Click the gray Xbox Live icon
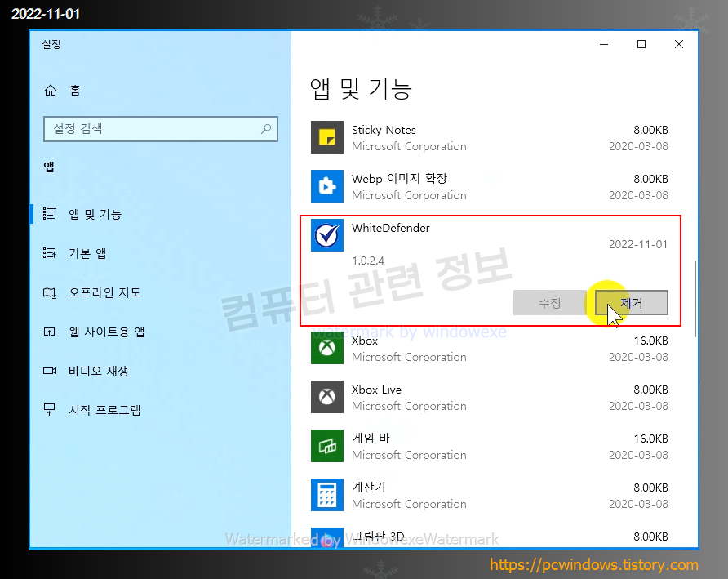728x579 pixels. (x=326, y=397)
